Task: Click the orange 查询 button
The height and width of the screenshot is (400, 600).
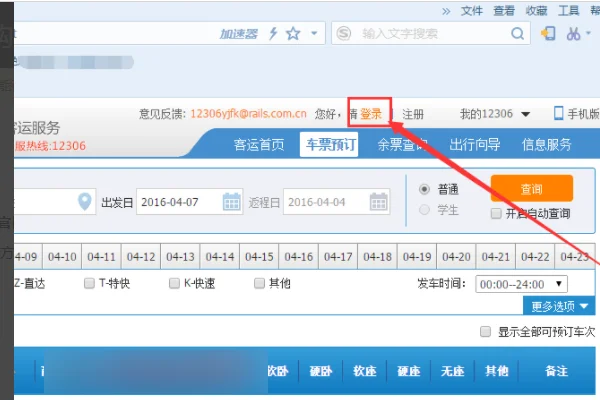Action: [x=532, y=189]
